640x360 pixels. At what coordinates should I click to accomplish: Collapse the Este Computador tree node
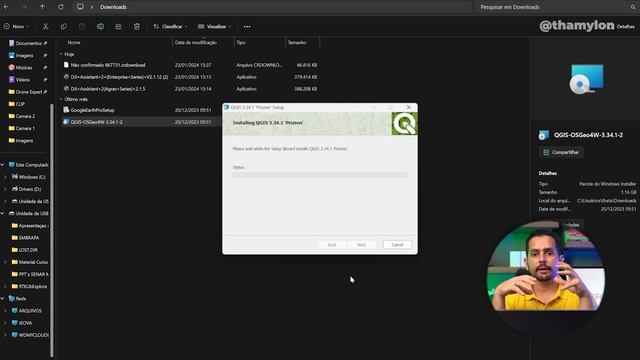[2, 165]
